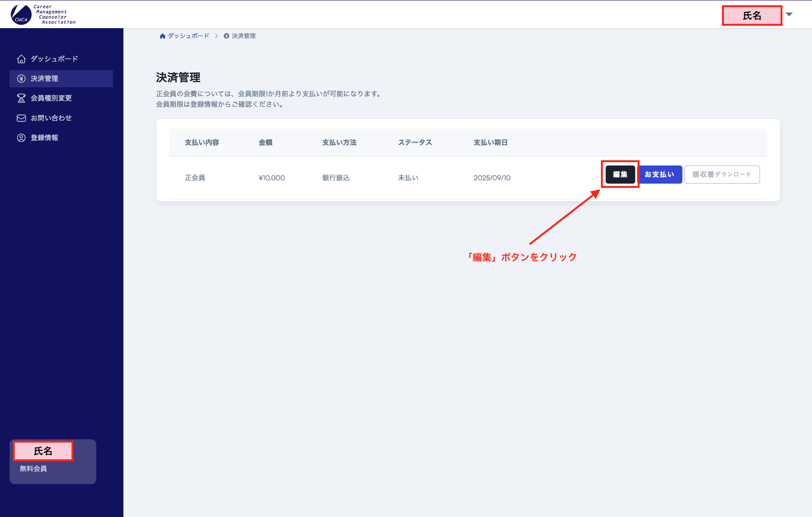Click the user card showing 無料会員 in the sidebar

(x=53, y=462)
